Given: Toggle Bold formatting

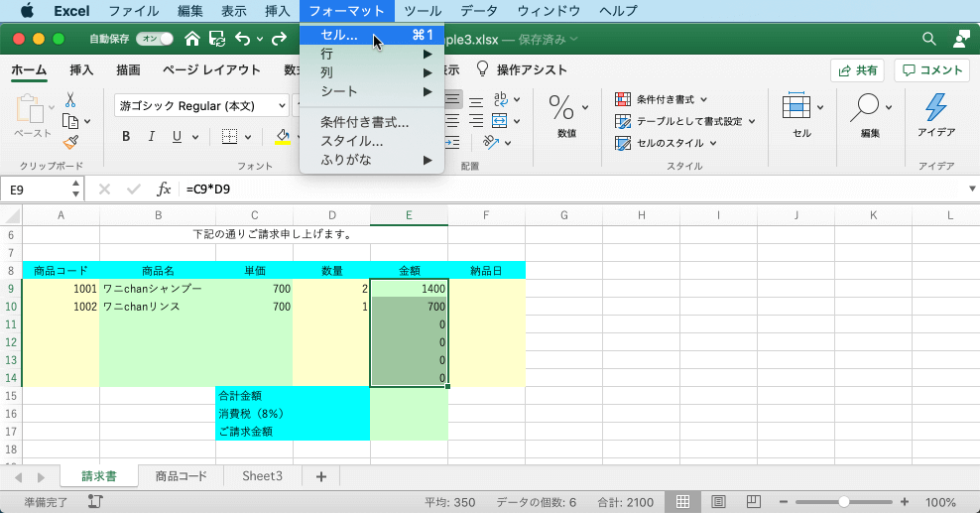Looking at the screenshot, I should point(126,136).
